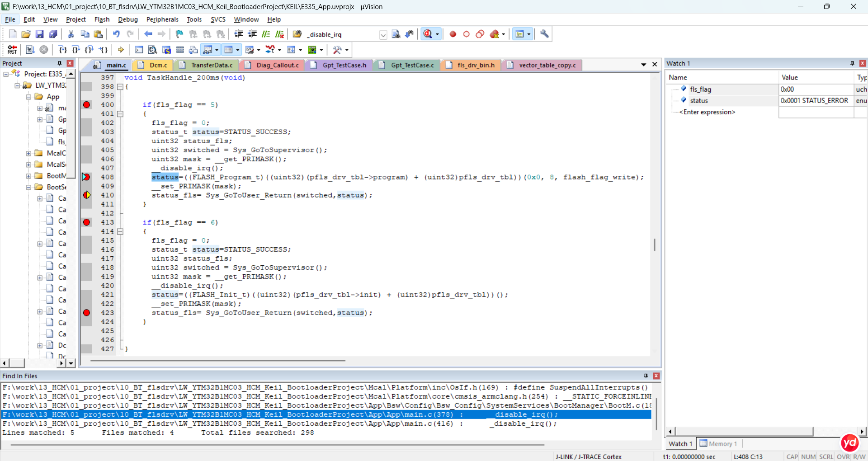Open the Peripherals menu
Viewport: 868px width, 461px height.
point(162,19)
